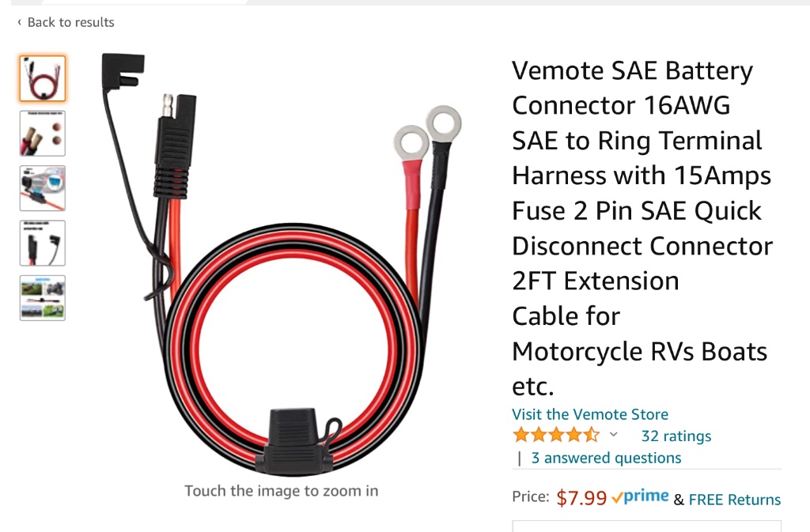Click the Prime logo badge

(641, 497)
